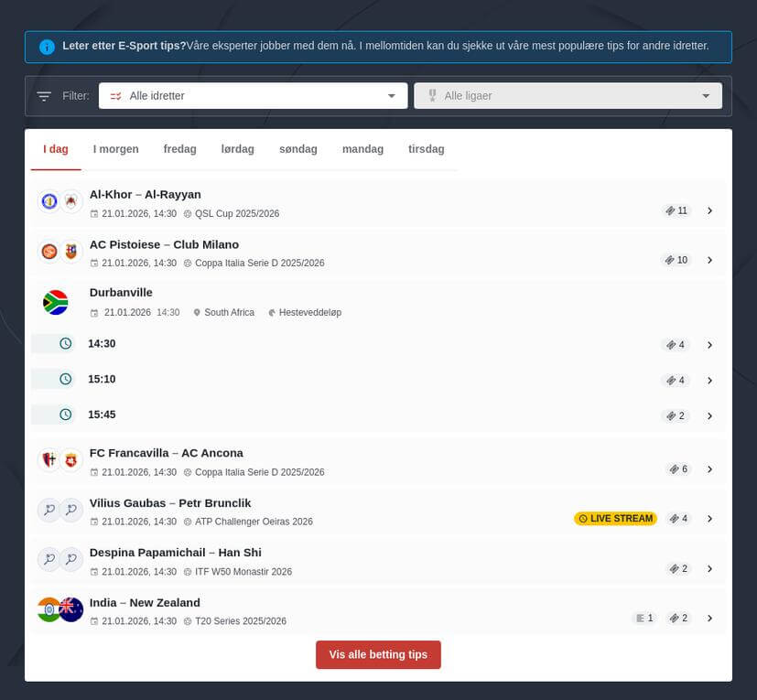This screenshot has width=757, height=700.
Task: Open the Despina Papamichail – Han Shi match
Action: 175,552
